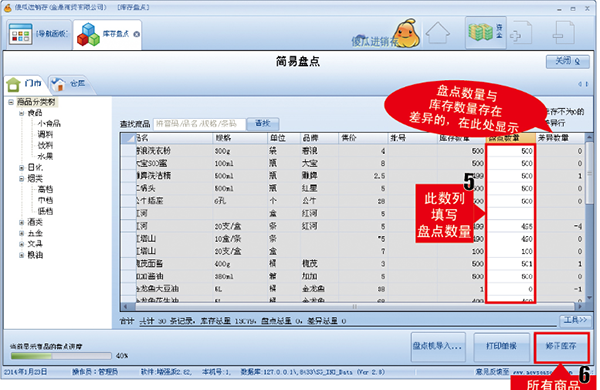Click the inventory progress bar at 40%
Image resolution: width=600 pixels, height=390 pixels.
click(61, 356)
